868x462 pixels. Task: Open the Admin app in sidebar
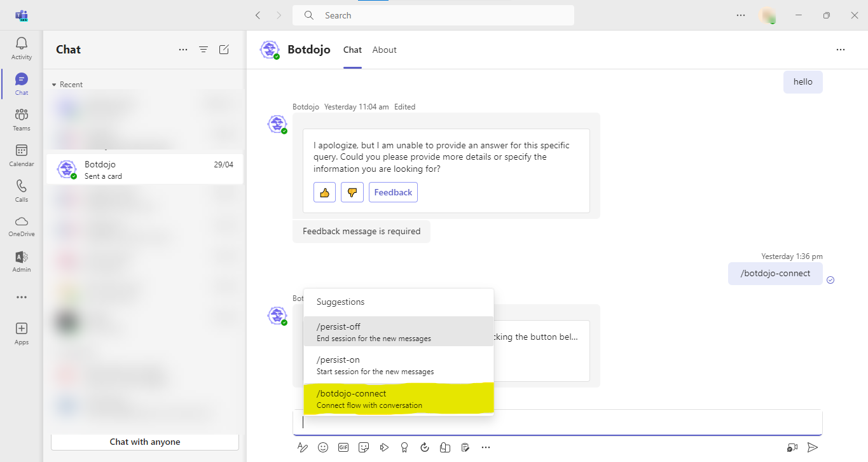tap(22, 262)
